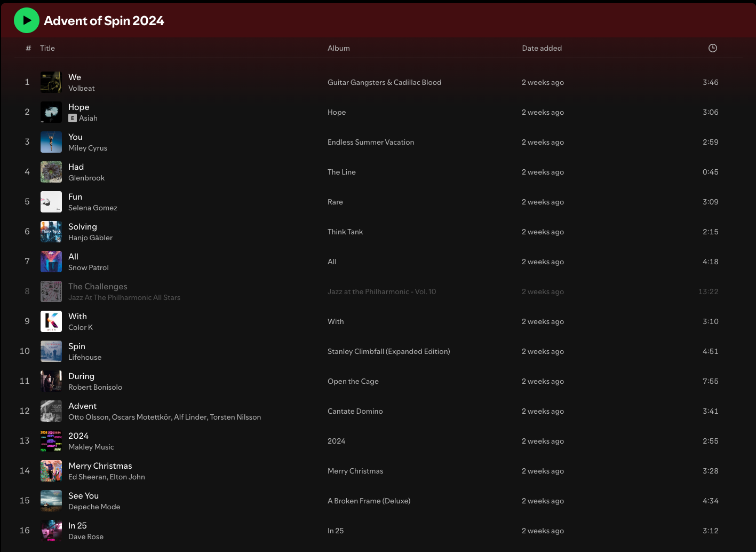This screenshot has width=756, height=552.
Task: Select the Spin track cover thumbnail
Action: coord(51,351)
